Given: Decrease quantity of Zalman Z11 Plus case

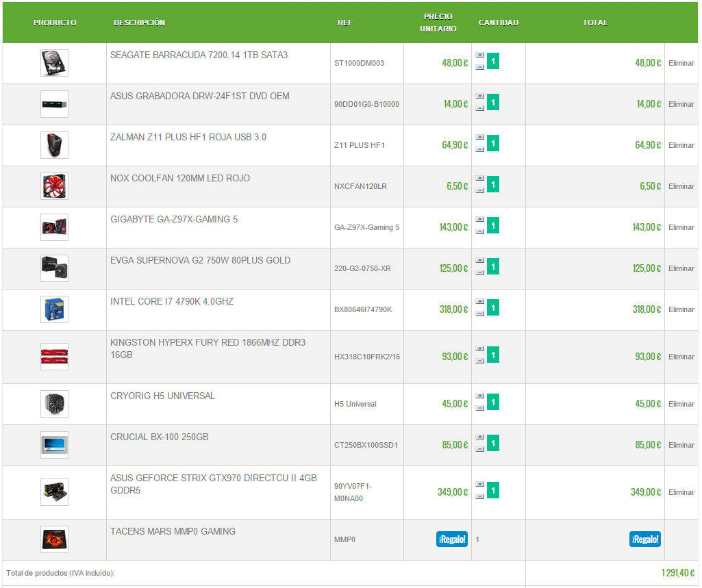Looking at the screenshot, I should click(479, 149).
